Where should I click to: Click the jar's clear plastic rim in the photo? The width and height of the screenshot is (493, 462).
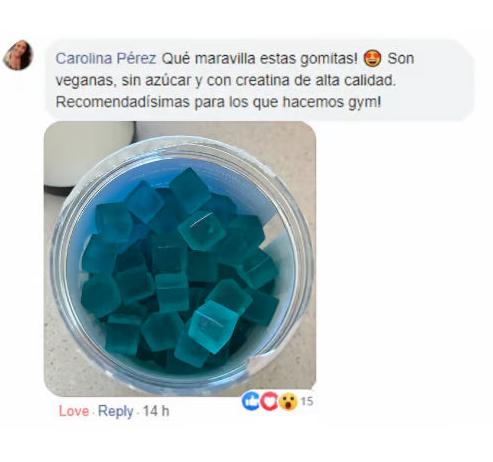click(181, 148)
